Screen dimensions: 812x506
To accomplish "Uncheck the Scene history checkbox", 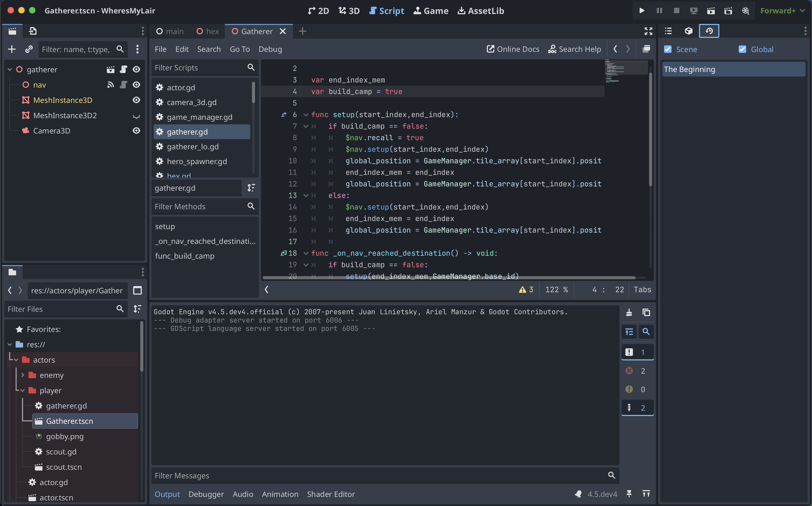I will pyautogui.click(x=668, y=49).
